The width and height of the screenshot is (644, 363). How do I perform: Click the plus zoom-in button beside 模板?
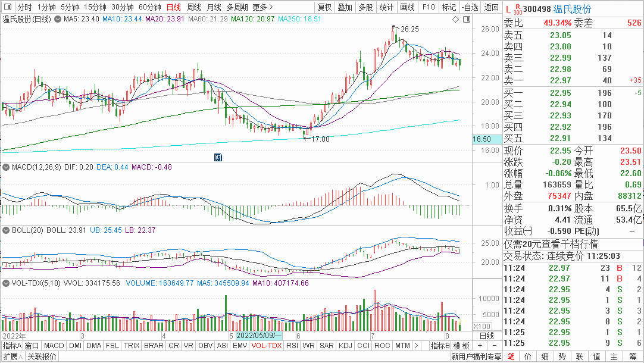click(x=480, y=346)
